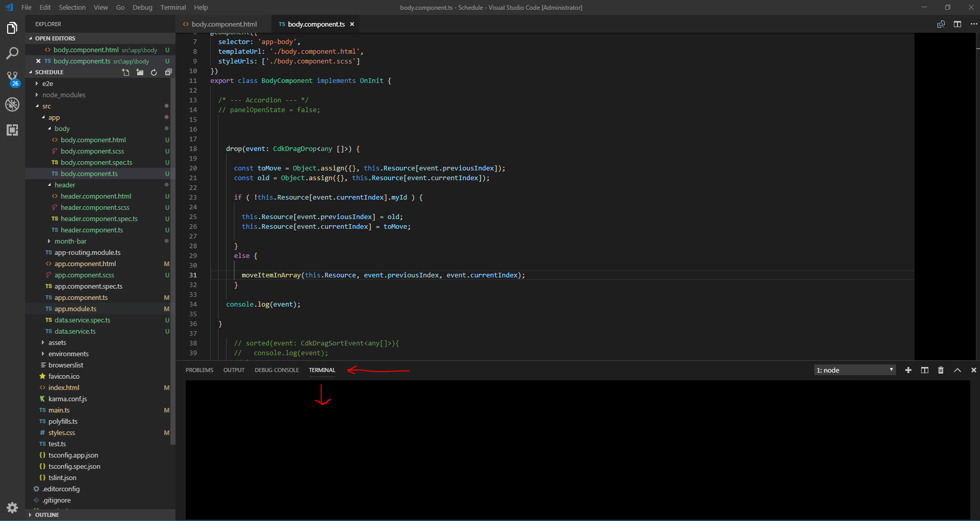Open the Settings gear at bottom left

pos(12,507)
